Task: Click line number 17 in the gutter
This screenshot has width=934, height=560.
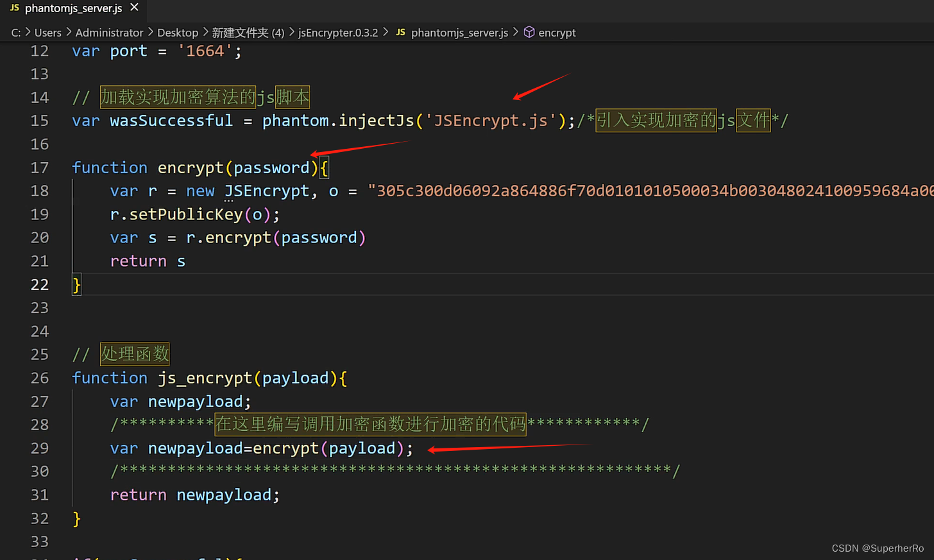Action: pyautogui.click(x=40, y=167)
